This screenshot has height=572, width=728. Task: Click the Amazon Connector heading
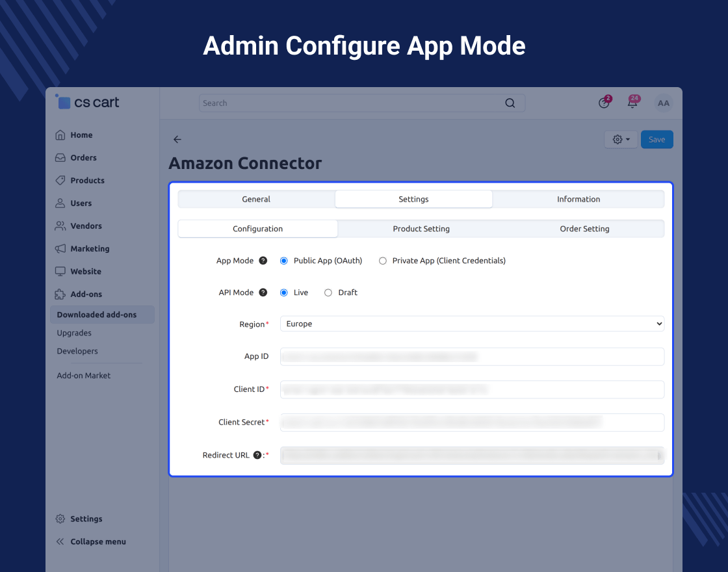245,163
